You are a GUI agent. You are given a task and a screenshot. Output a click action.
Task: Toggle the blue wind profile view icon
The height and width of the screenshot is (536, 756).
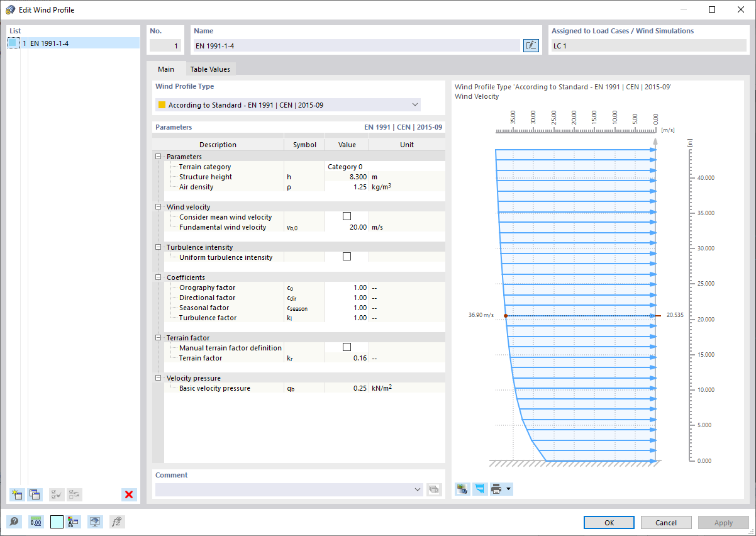coord(480,489)
